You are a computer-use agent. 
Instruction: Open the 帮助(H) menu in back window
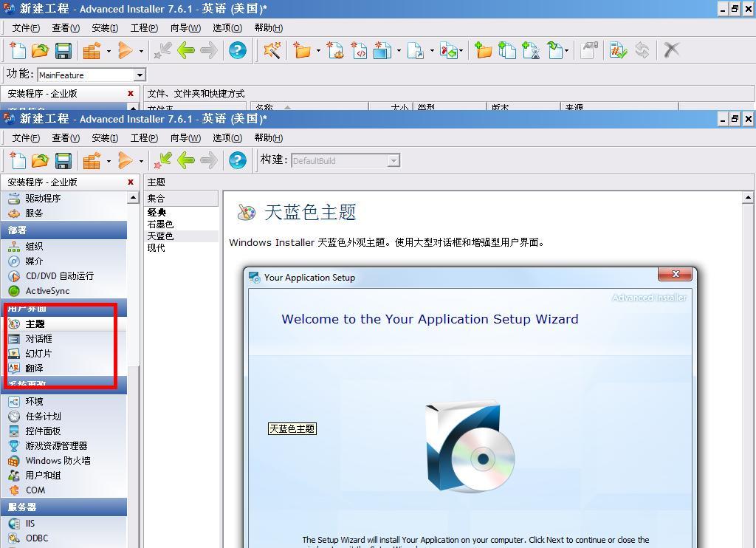pyautogui.click(x=269, y=28)
